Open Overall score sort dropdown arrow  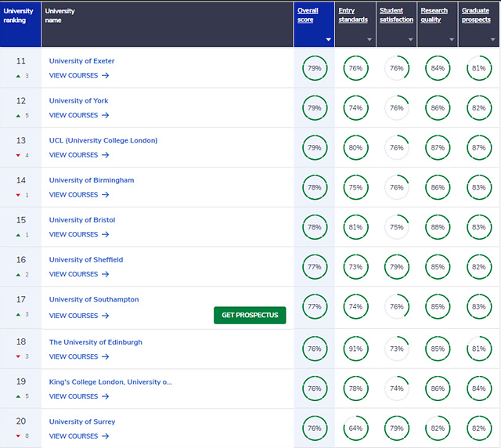[328, 40]
